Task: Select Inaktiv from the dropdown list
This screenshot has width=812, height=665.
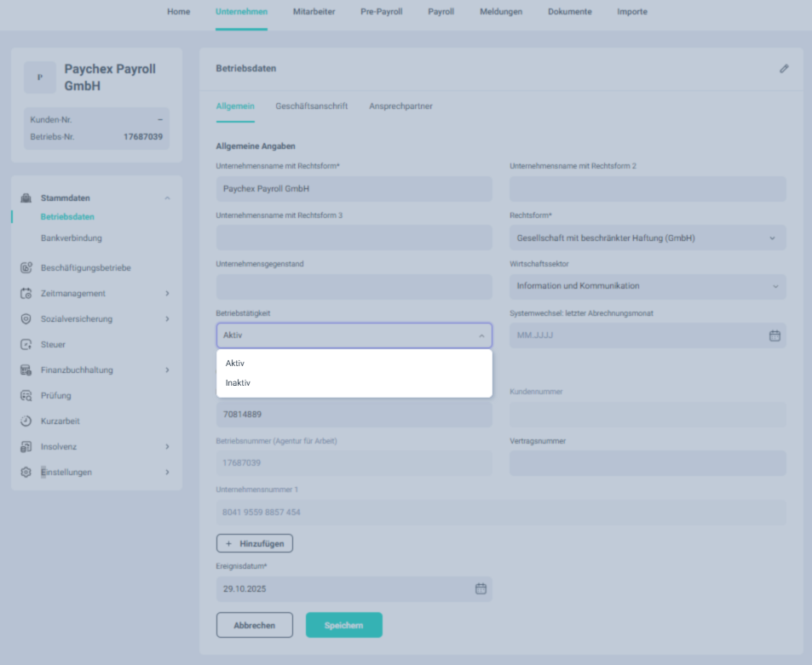Action: pyautogui.click(x=239, y=383)
